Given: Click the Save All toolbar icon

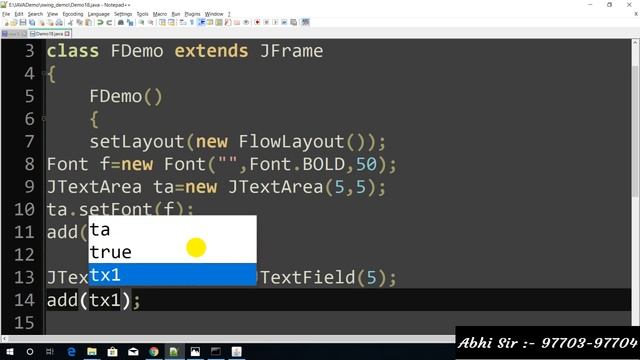Looking at the screenshot, I should (32, 22).
